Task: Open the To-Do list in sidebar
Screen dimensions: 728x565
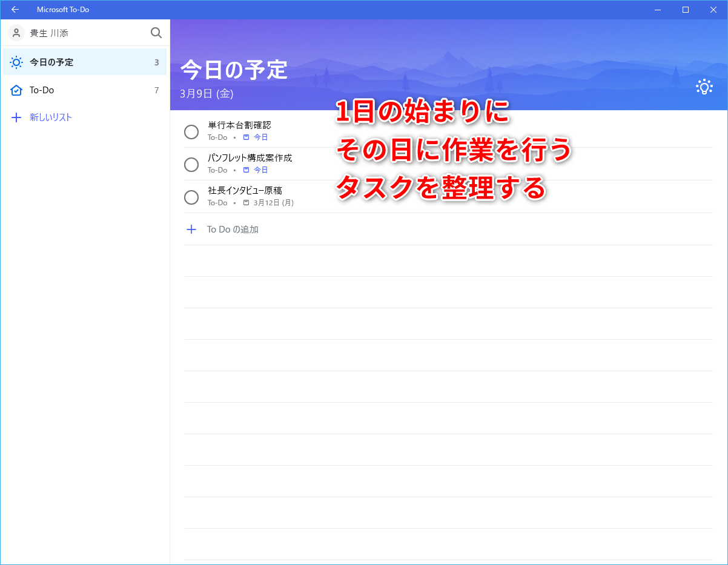Action: pos(85,90)
